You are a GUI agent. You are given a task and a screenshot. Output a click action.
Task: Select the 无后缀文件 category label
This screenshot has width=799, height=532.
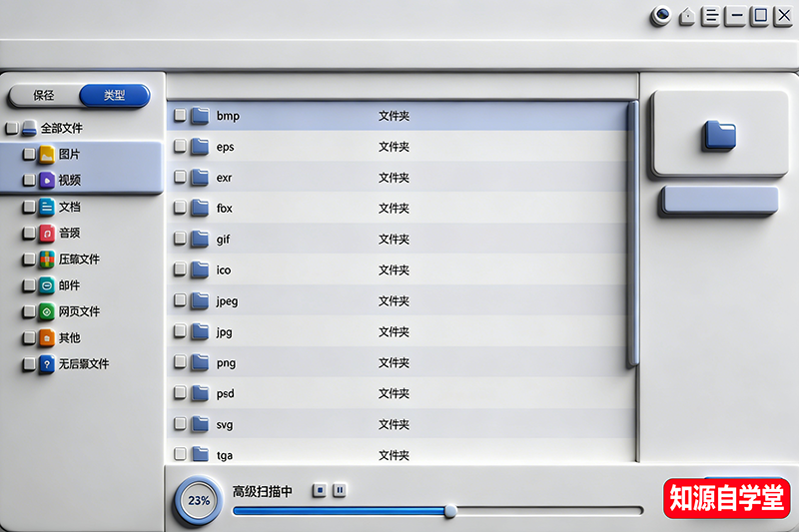84,364
